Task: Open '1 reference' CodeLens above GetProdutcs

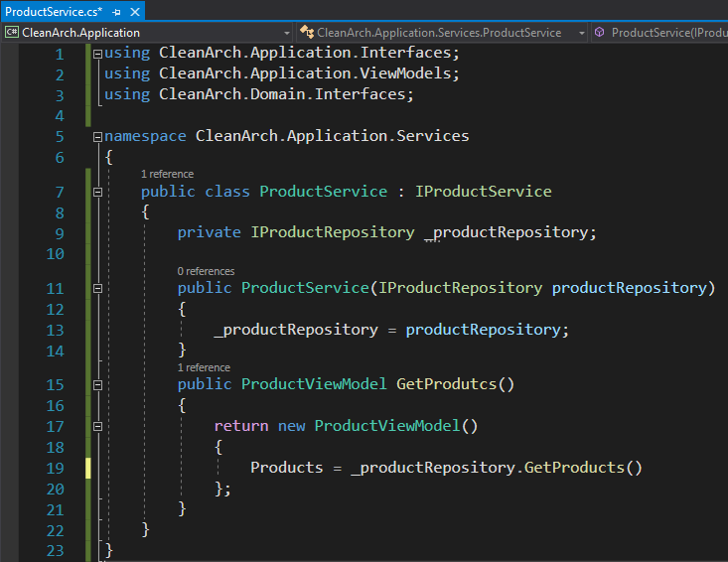Action: click(204, 367)
